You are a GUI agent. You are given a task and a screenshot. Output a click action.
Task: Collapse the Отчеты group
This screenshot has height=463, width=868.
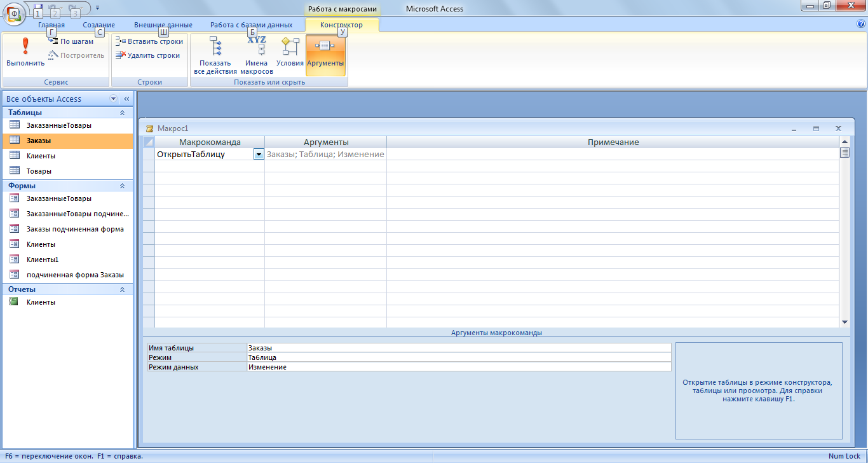[122, 289]
